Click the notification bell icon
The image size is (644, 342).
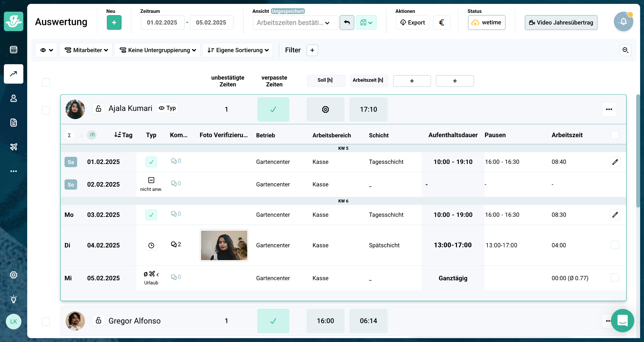click(x=623, y=22)
